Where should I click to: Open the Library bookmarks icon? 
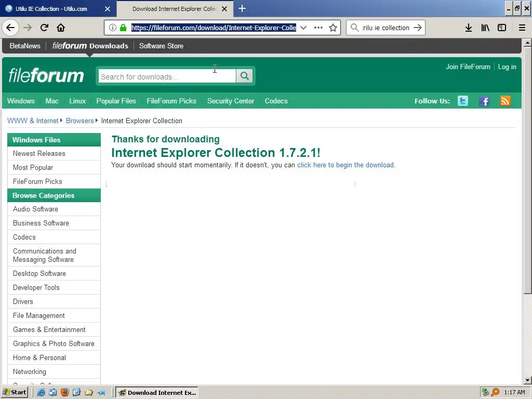tap(485, 28)
